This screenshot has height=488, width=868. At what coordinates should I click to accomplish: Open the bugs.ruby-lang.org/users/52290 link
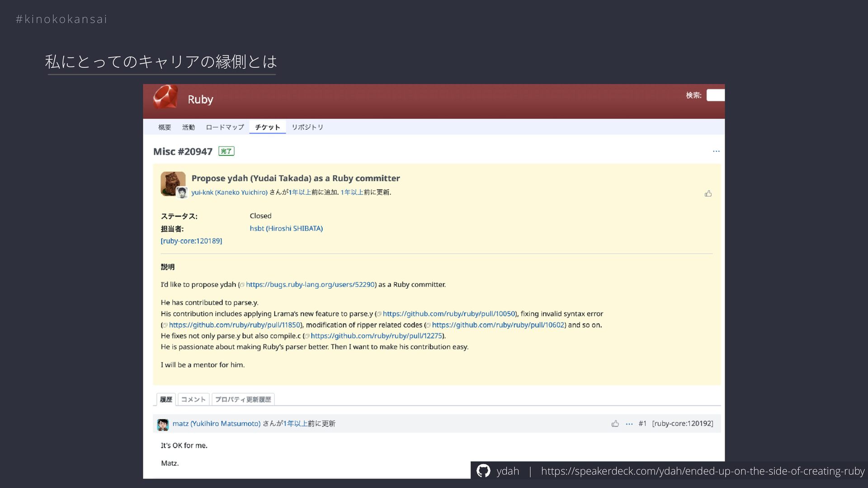tap(310, 285)
